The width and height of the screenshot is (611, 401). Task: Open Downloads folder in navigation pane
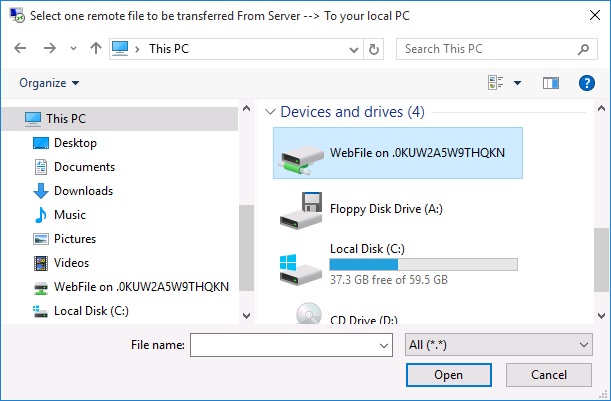(83, 191)
